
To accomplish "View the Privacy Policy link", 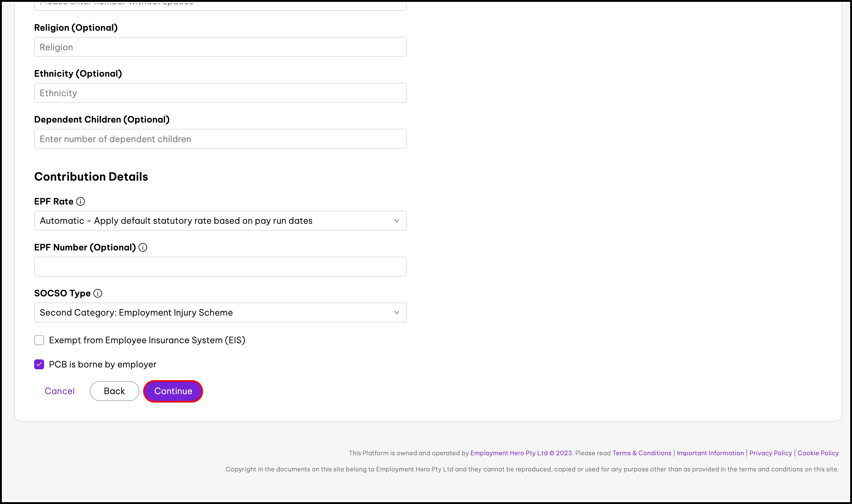I will point(770,453).
